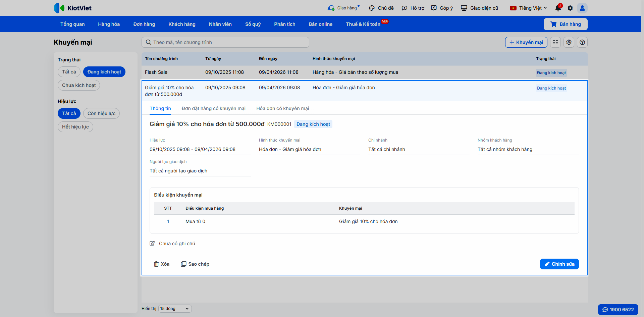The width and height of the screenshot is (644, 317).
Task: Click the Chỉnh sửa button
Action: (559, 264)
